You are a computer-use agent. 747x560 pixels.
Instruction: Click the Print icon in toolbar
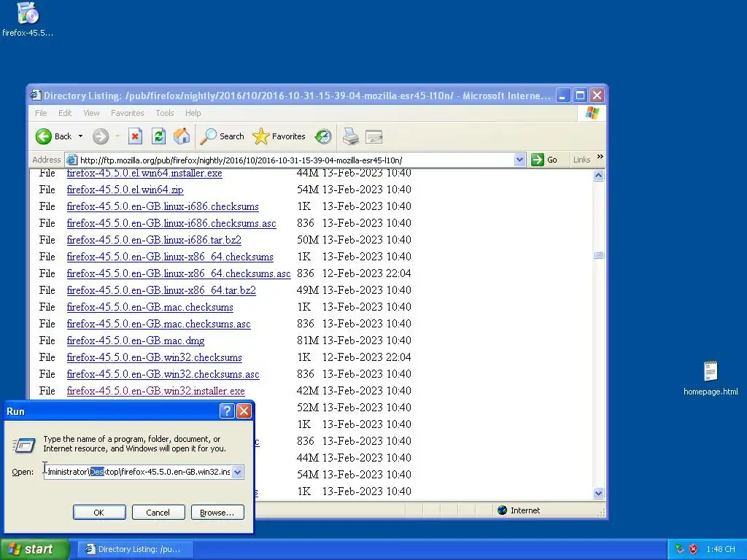tap(351, 136)
